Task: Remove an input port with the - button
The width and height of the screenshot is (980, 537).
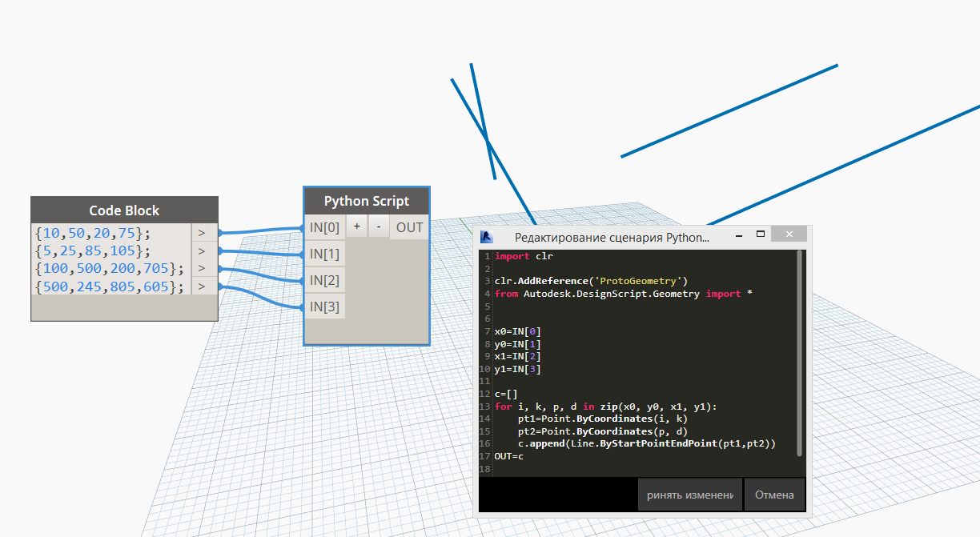Action: pos(378,227)
